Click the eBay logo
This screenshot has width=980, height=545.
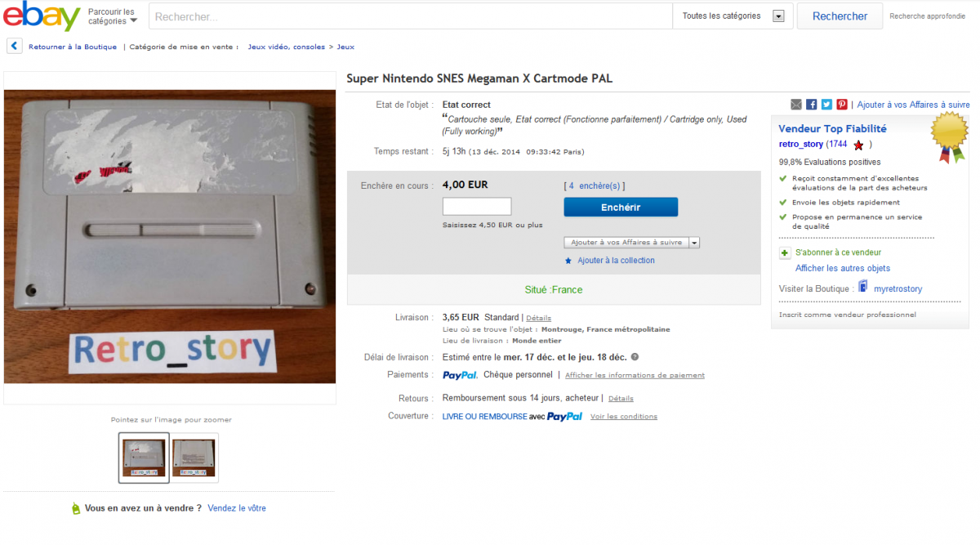click(x=42, y=16)
